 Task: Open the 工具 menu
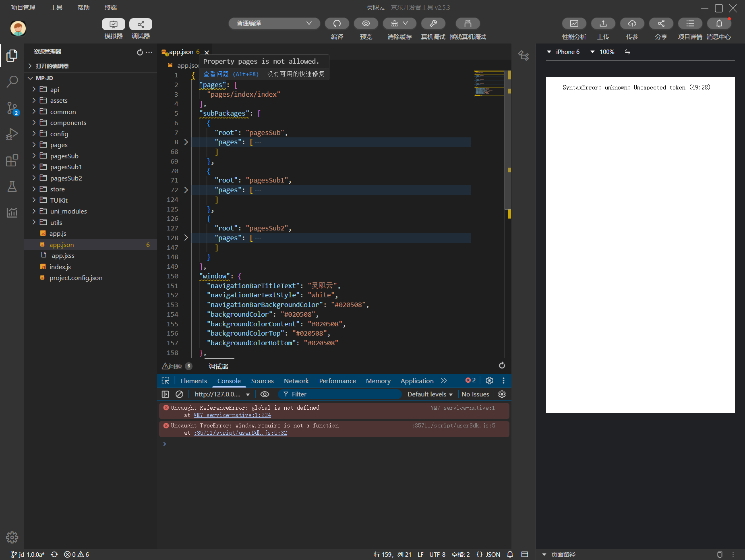pos(56,7)
